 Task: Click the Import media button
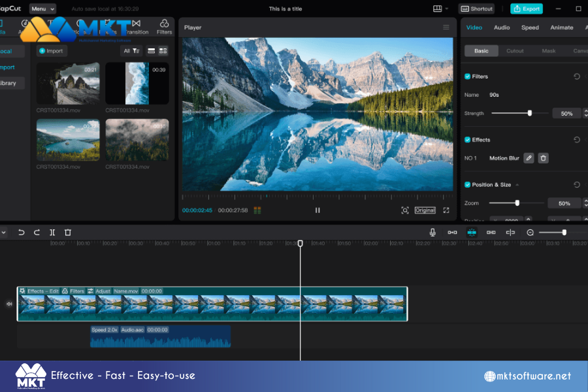coord(52,51)
